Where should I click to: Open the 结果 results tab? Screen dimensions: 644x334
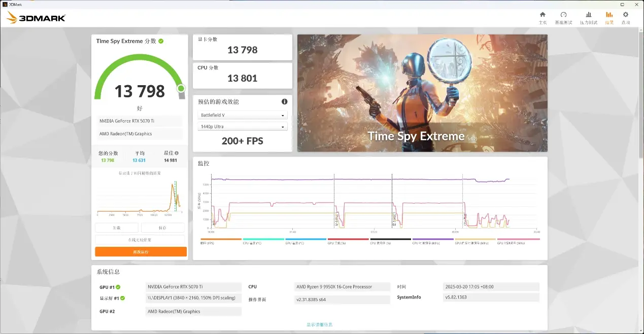point(609,18)
